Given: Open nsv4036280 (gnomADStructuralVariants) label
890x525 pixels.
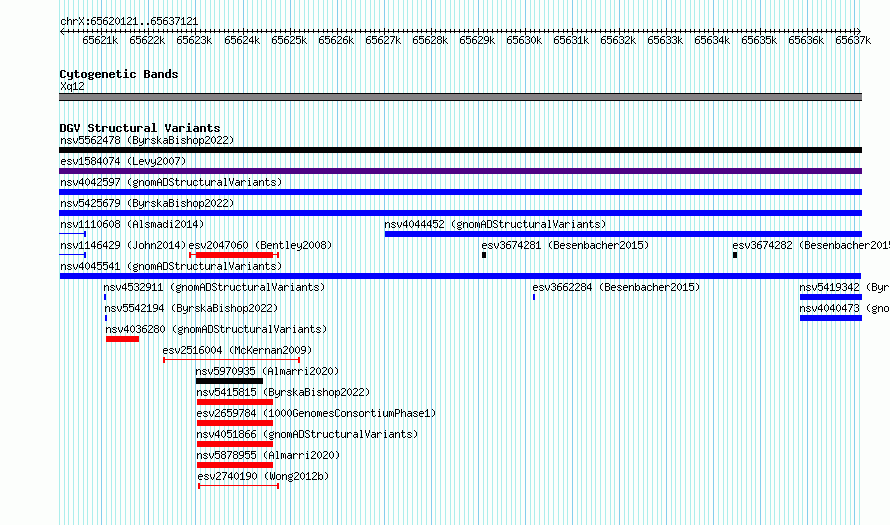Looking at the screenshot, I should tap(216, 329).
